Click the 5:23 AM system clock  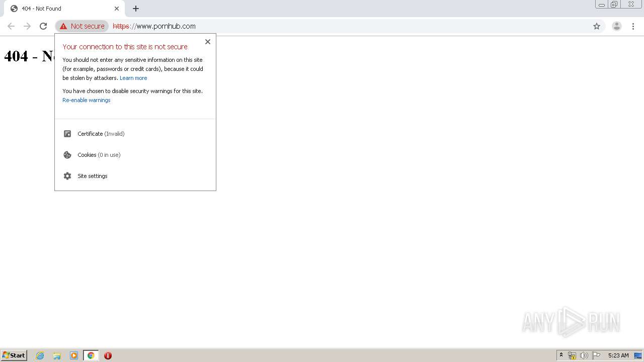(x=618, y=355)
